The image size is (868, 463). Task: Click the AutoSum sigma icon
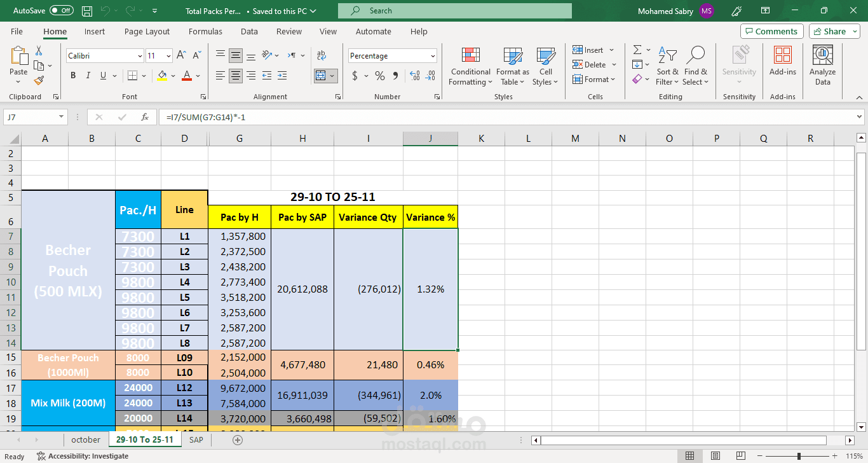tap(637, 50)
